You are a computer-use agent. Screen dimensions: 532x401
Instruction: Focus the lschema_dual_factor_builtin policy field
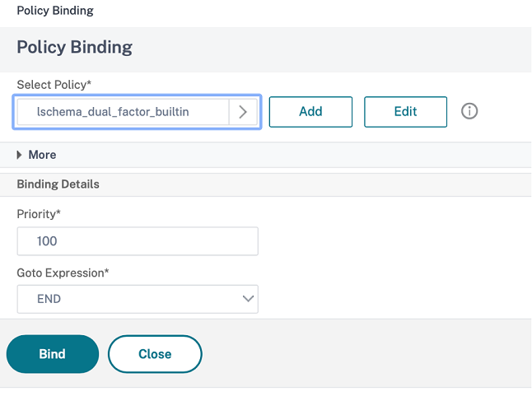[x=122, y=112]
